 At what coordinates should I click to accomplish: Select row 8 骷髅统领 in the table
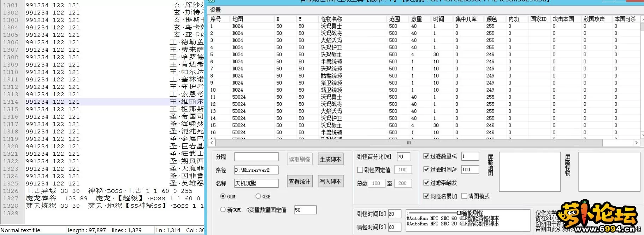(x=424, y=76)
